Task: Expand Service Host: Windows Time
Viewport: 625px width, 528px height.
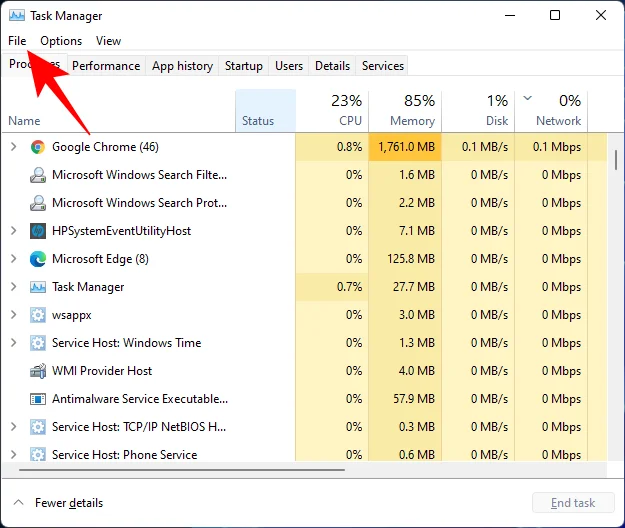Action: click(x=14, y=343)
